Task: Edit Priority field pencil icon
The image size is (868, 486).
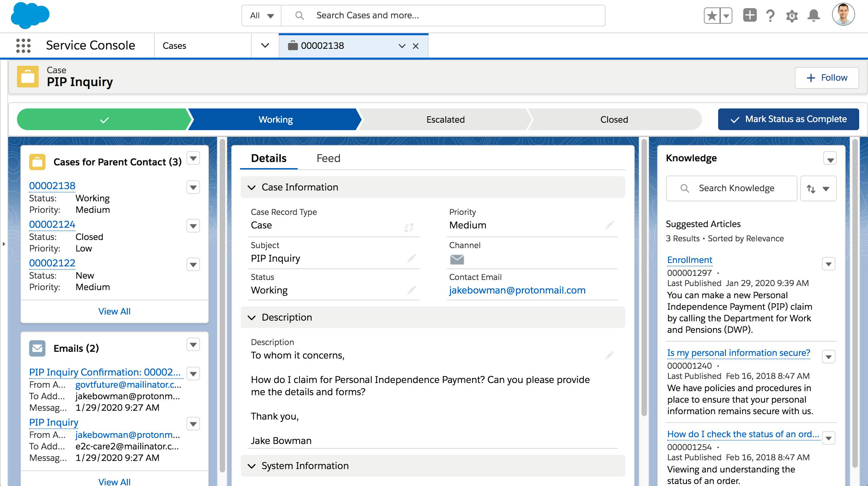Action: (609, 225)
